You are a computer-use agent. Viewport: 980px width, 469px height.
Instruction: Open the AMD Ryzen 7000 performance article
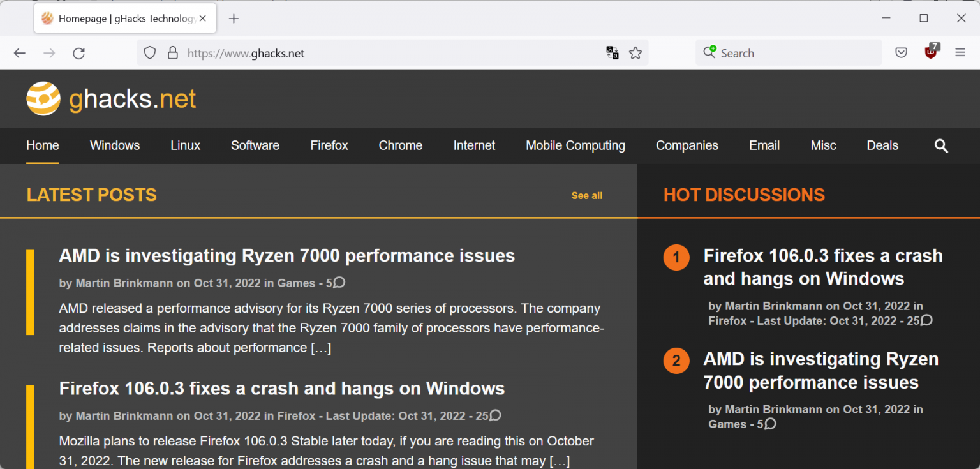click(x=286, y=255)
